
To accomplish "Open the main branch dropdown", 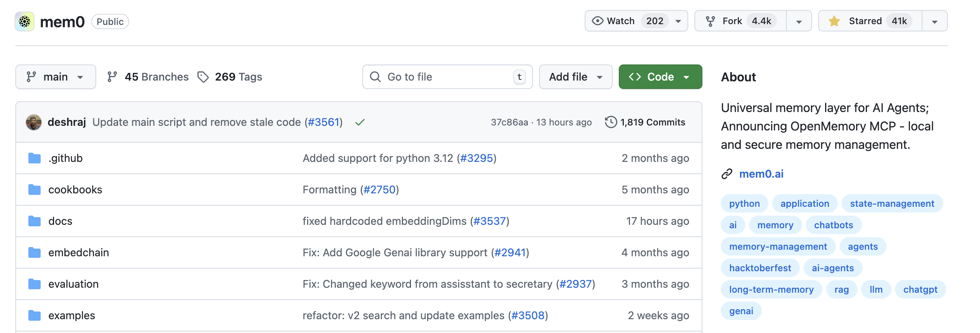I will point(56,77).
